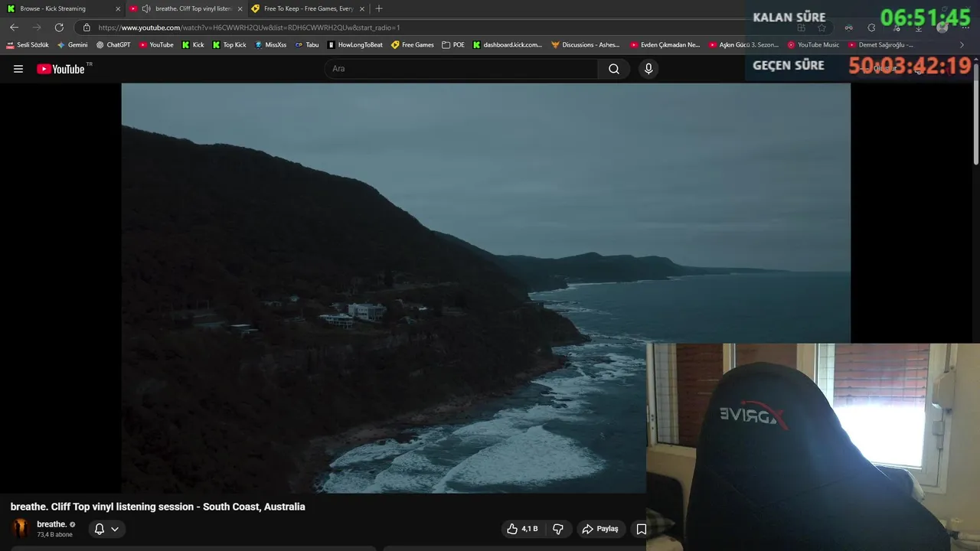Screen dimensions: 980x551
Task: Switch to Free To Keep tab
Action: pyautogui.click(x=308, y=8)
